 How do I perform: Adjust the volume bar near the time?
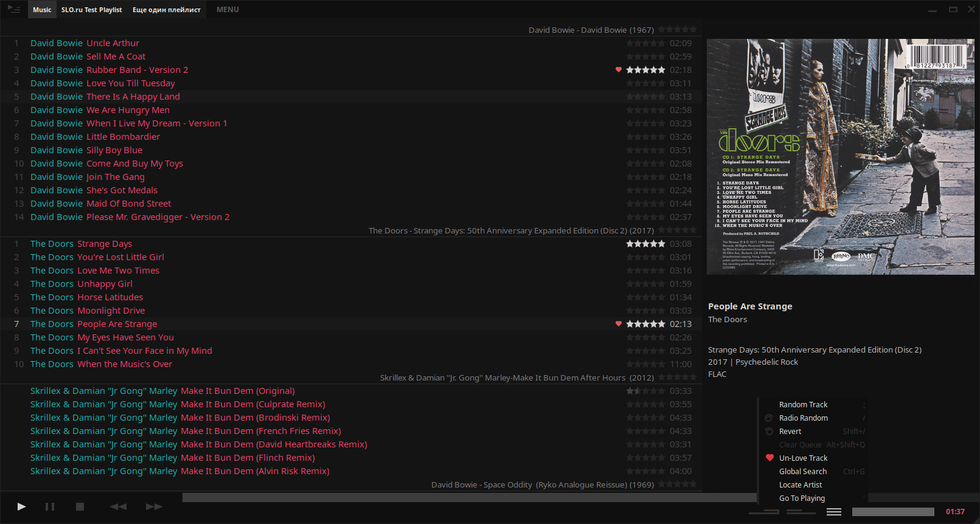pyautogui.click(x=893, y=512)
